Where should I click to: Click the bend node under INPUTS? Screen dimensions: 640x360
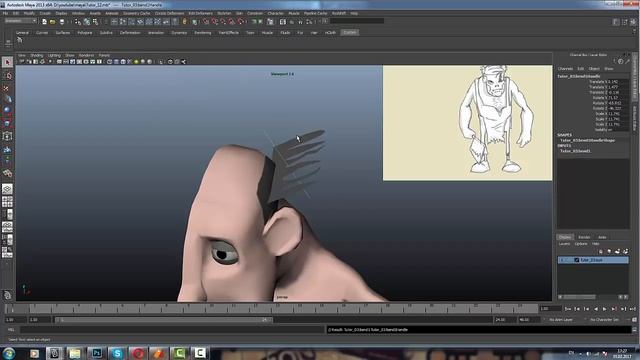575,151
